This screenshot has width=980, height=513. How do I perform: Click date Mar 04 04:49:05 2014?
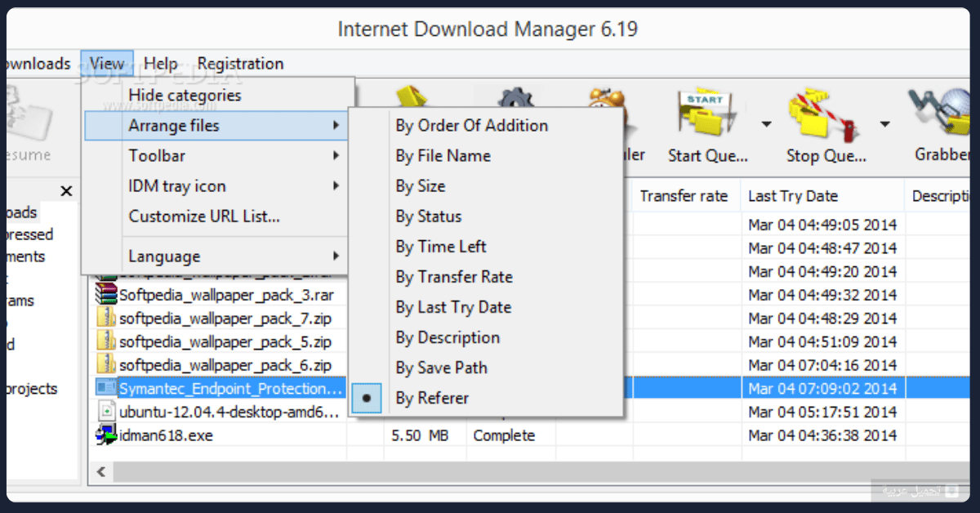(x=822, y=225)
